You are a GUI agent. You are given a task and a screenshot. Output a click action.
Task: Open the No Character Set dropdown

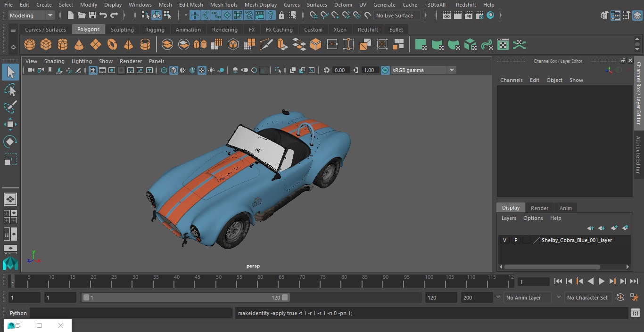pyautogui.click(x=588, y=298)
